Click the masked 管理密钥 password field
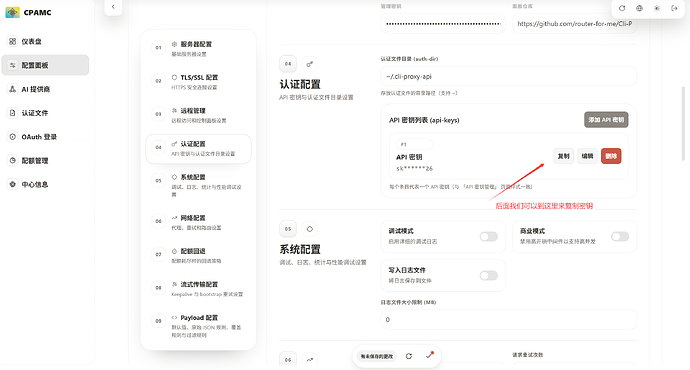The image size is (690, 370). tap(443, 24)
